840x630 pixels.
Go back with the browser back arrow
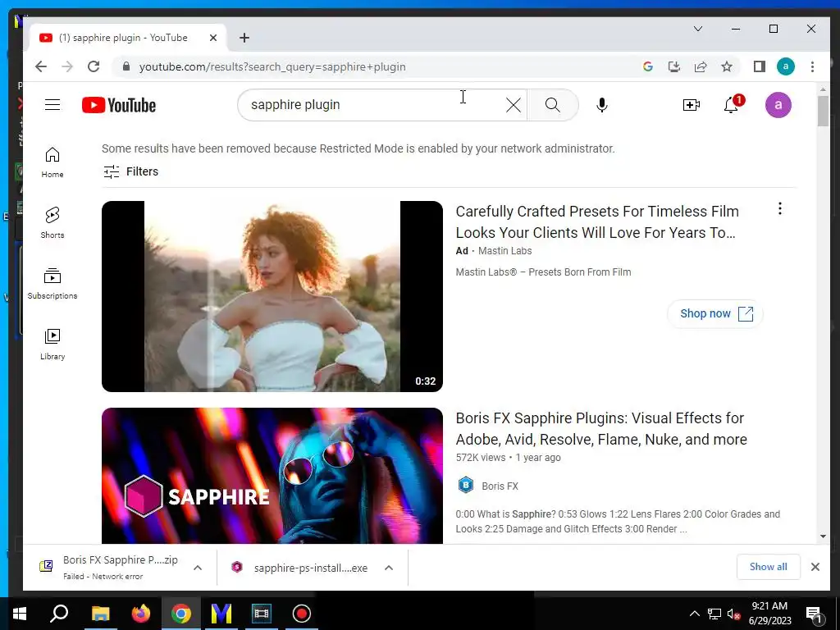(x=41, y=66)
